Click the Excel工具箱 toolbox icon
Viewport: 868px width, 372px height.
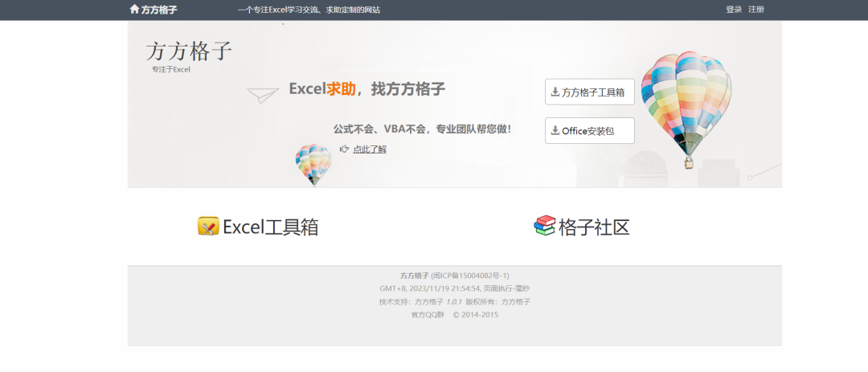click(208, 226)
